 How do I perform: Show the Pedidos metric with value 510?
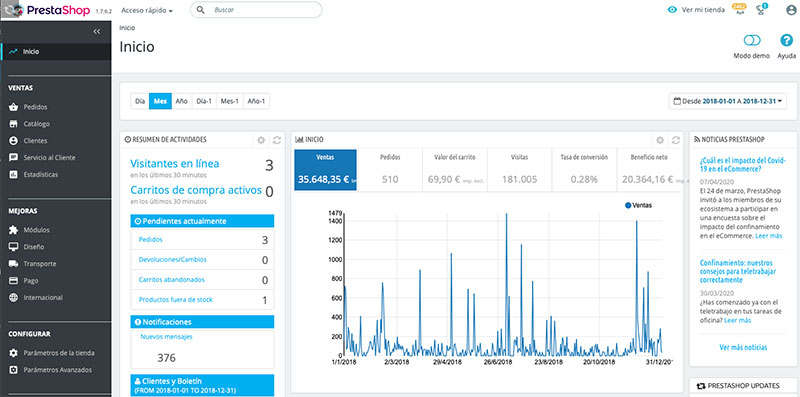[390, 170]
